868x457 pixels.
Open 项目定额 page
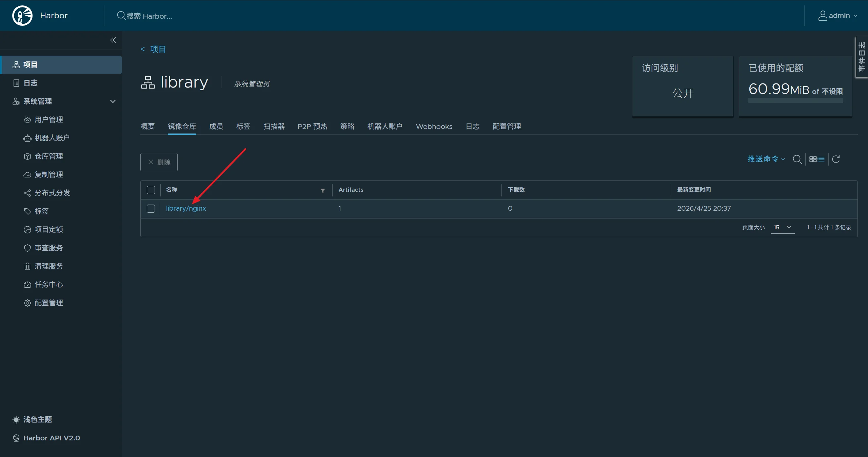pos(48,230)
